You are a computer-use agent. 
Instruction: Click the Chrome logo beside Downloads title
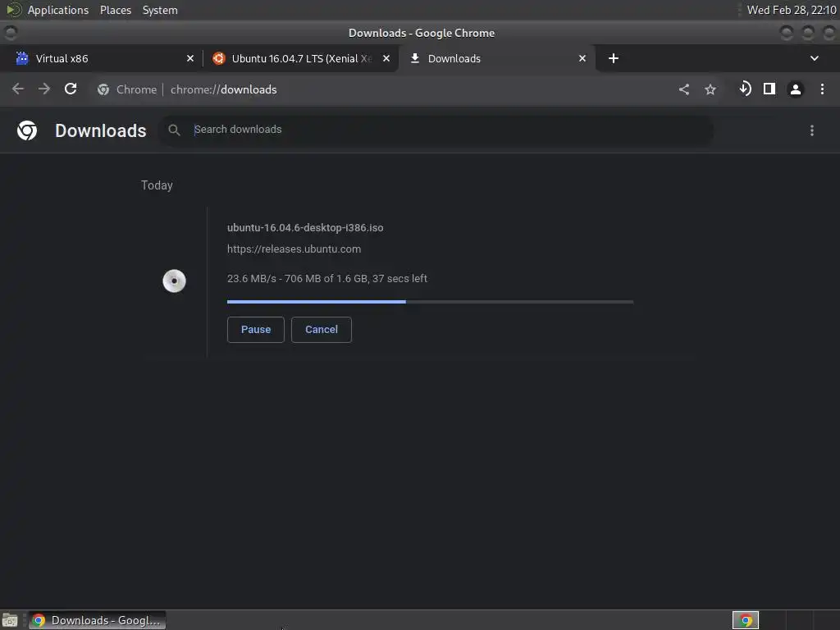tap(27, 130)
